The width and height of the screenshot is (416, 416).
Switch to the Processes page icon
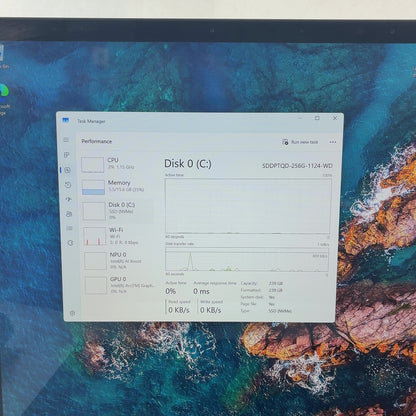click(x=67, y=155)
